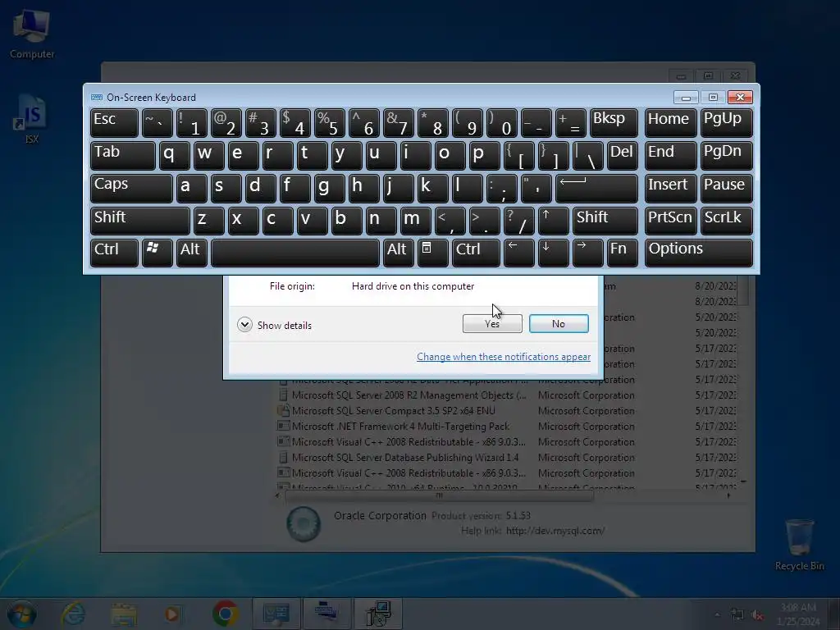The width and height of the screenshot is (840, 630).
Task: Toggle the right Ctrl key
Action: point(476,253)
